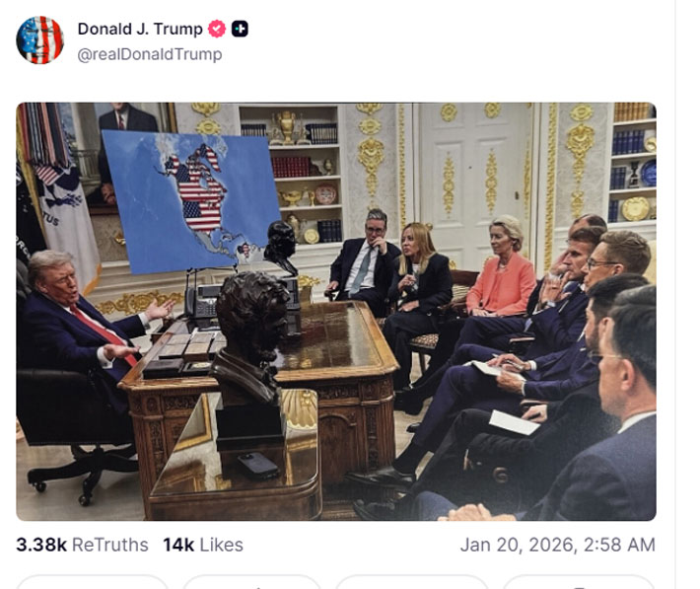This screenshot has height=589, width=700.
Task: View the 3.38k ReTruths list
Action: click(x=82, y=545)
